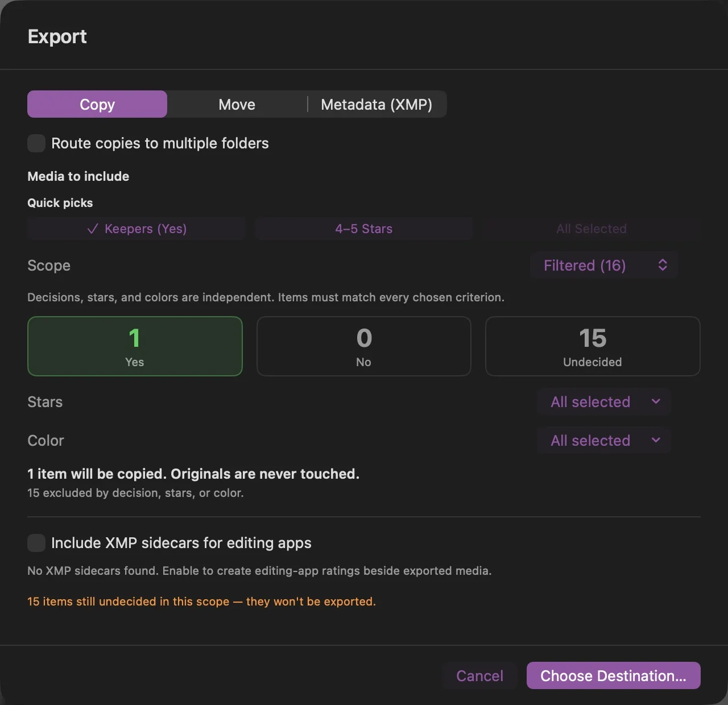Click the Stars label
The height and width of the screenshot is (705, 728).
pos(45,402)
